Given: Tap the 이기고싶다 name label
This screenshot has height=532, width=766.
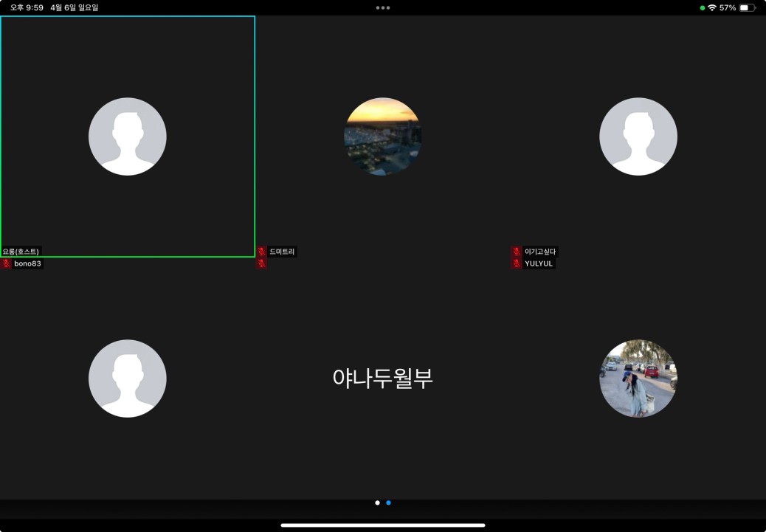Looking at the screenshot, I should coord(541,252).
